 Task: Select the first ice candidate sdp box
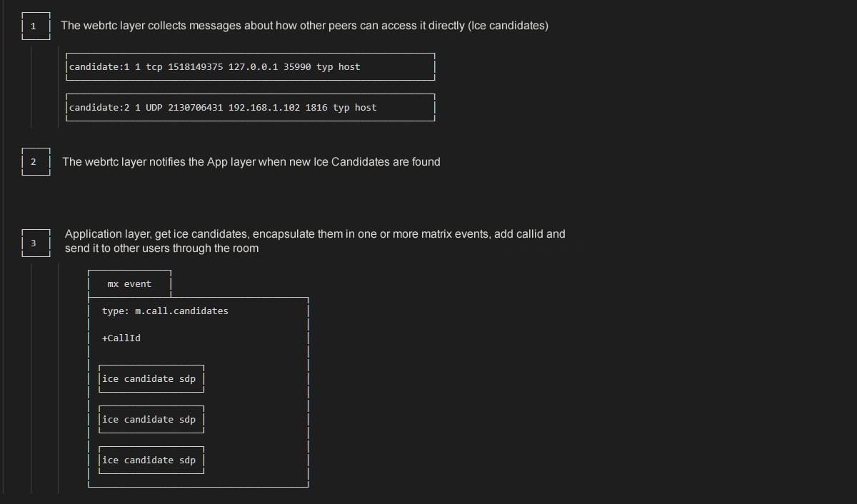[x=151, y=379]
